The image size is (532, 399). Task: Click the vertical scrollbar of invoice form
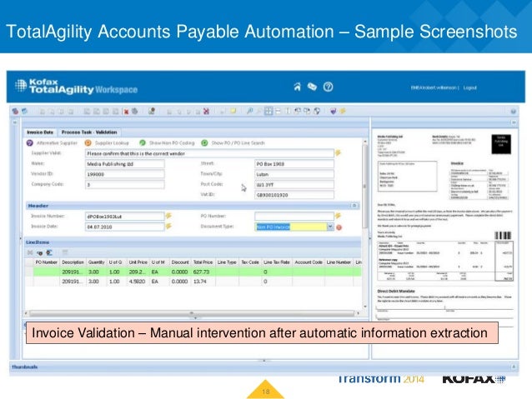365,187
